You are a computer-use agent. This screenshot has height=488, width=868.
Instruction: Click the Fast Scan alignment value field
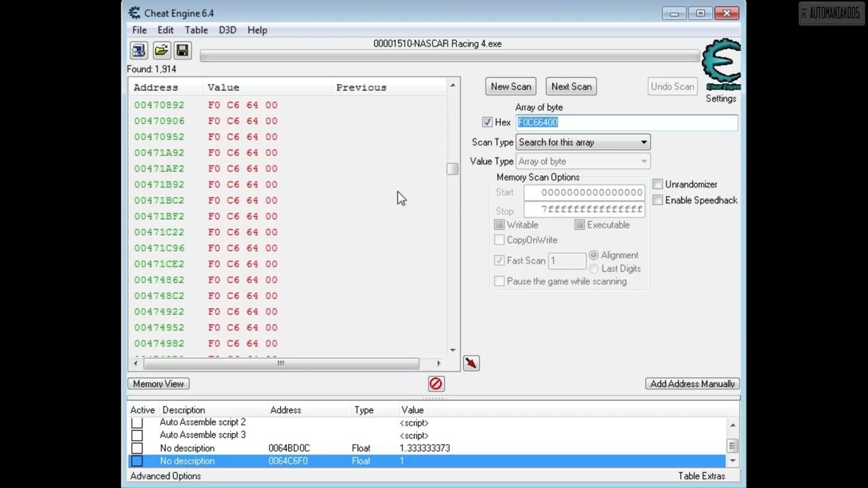click(x=567, y=261)
